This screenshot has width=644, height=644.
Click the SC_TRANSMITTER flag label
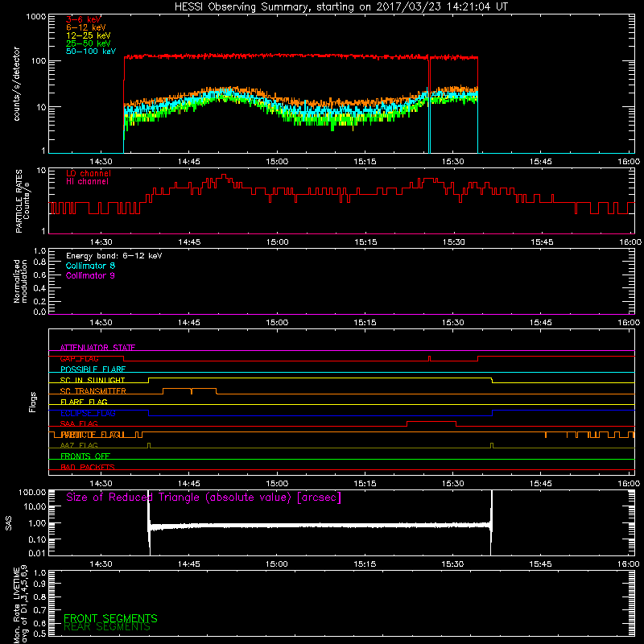[93, 391]
